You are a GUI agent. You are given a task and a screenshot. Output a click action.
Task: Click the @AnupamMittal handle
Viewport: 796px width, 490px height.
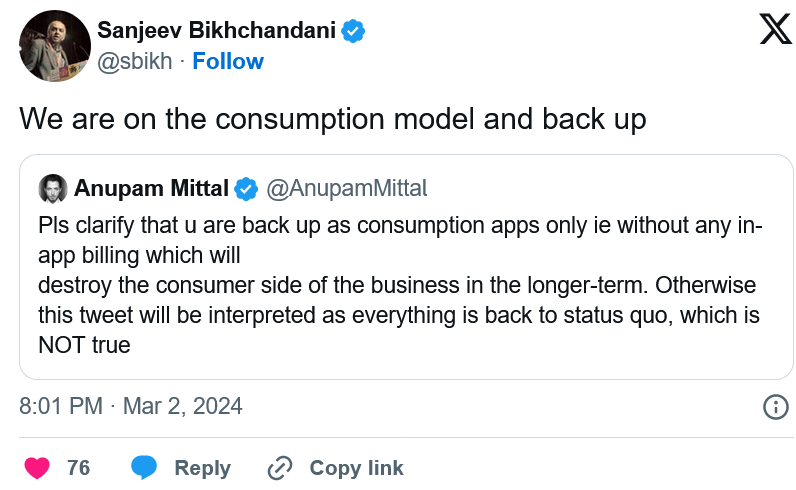(x=347, y=188)
